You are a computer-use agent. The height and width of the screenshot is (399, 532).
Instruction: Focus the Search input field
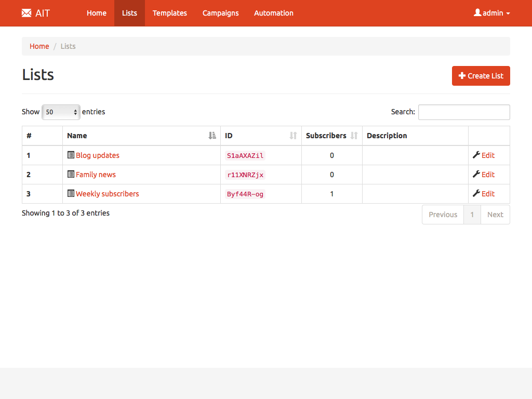463,112
